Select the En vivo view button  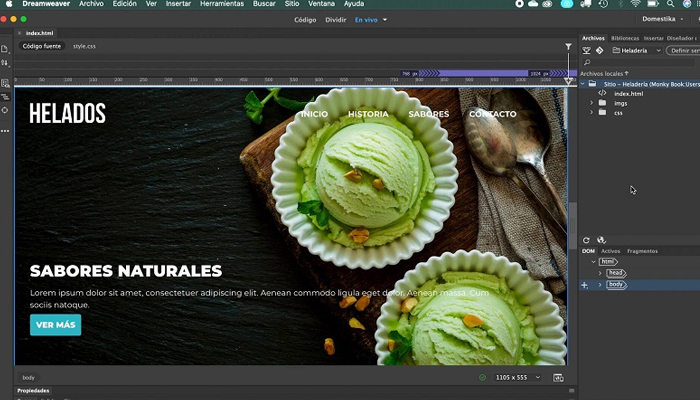(x=366, y=20)
